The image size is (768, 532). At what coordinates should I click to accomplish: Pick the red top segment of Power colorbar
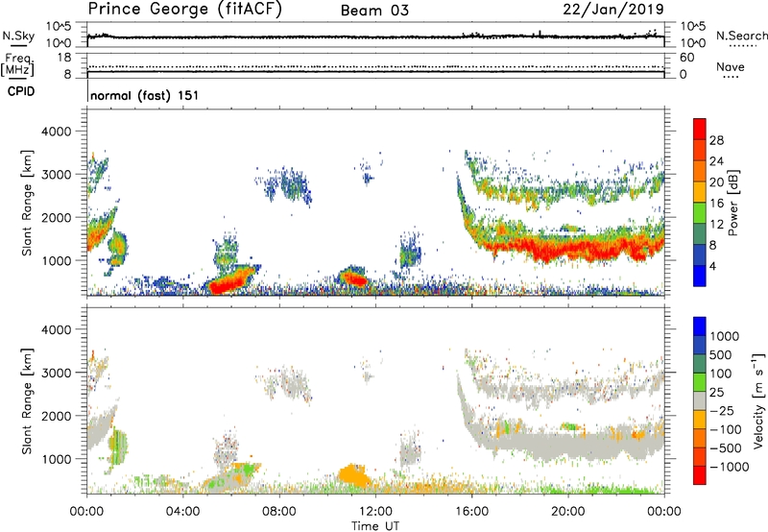coord(700,129)
